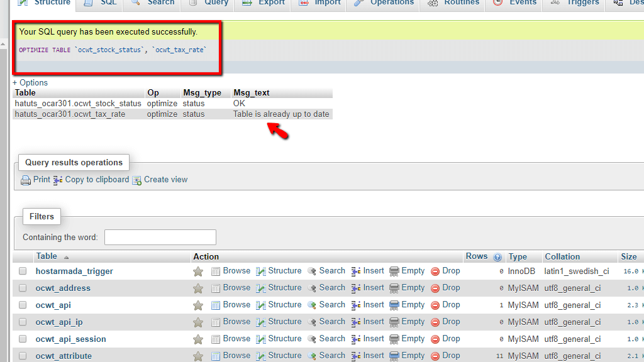Toggle the Table column sort arrow

(66, 257)
